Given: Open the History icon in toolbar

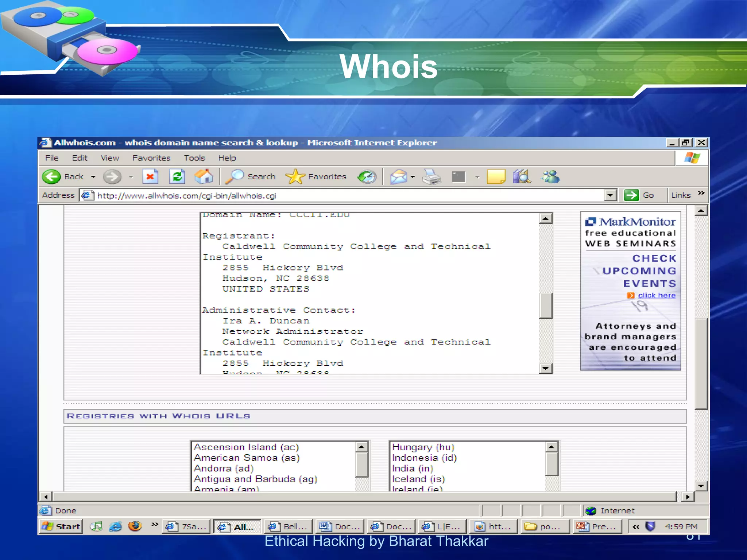Looking at the screenshot, I should point(367,177).
